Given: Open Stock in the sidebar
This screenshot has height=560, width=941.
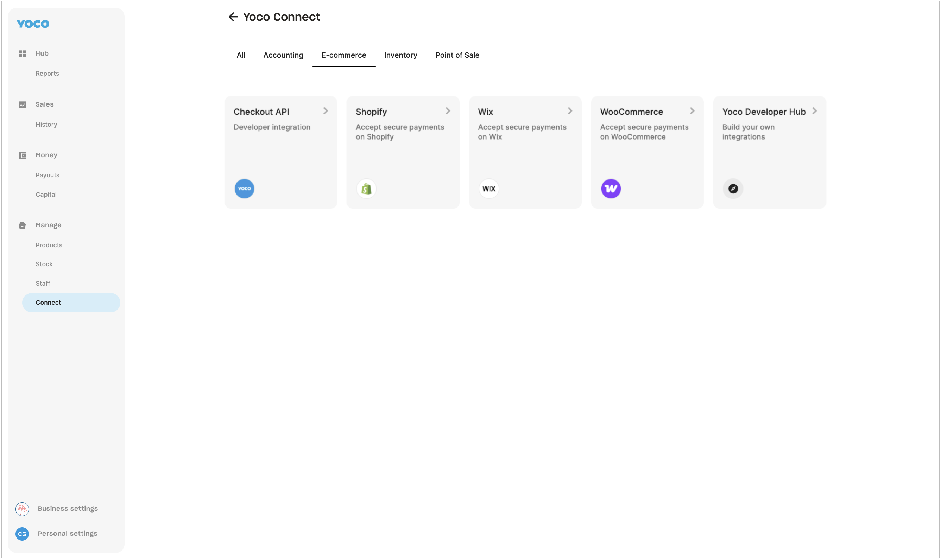Looking at the screenshot, I should (x=44, y=264).
